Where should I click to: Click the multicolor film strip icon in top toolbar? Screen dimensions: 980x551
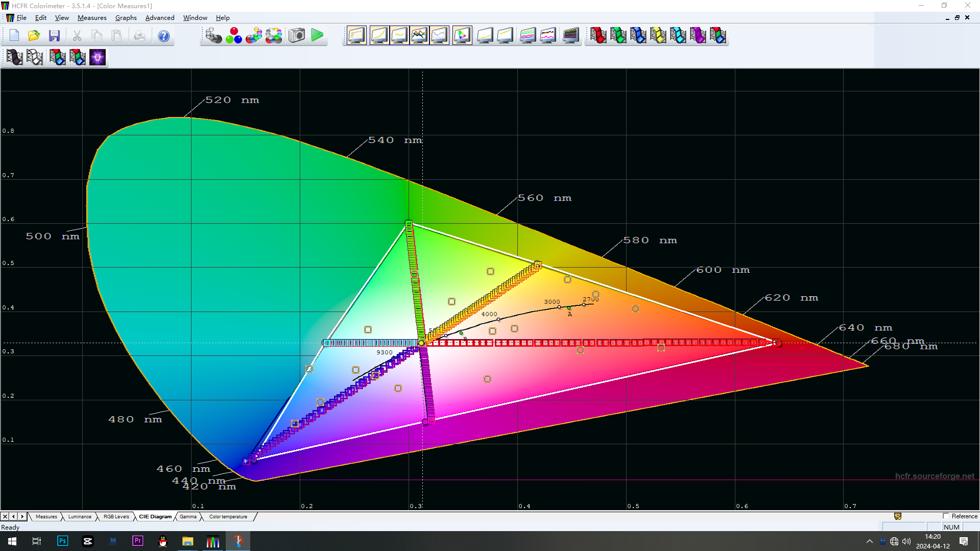pyautogui.click(x=718, y=36)
